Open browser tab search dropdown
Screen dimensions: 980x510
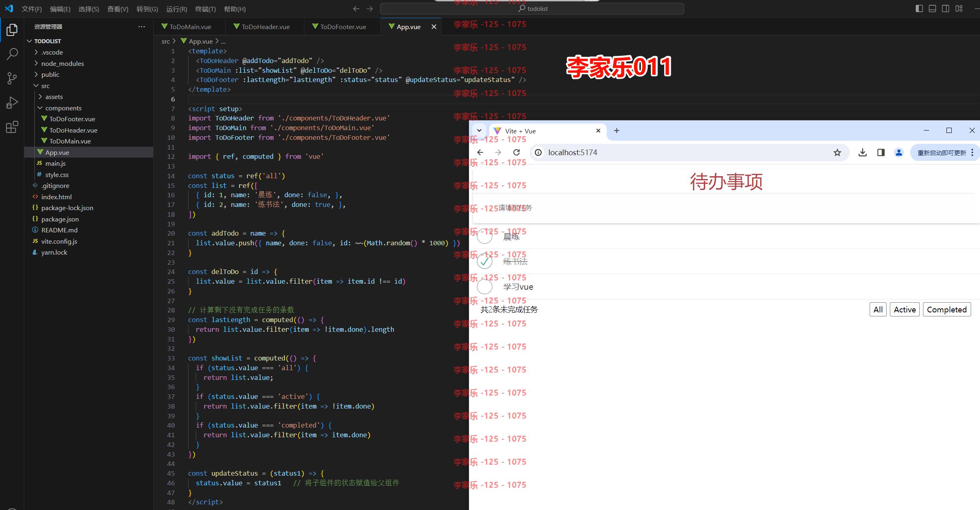[479, 131]
